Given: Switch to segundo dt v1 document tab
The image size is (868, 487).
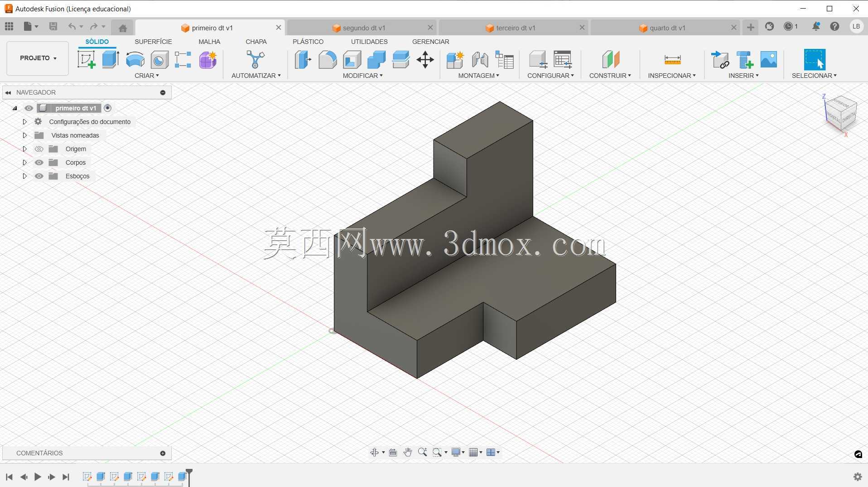Looking at the screenshot, I should 362,28.
